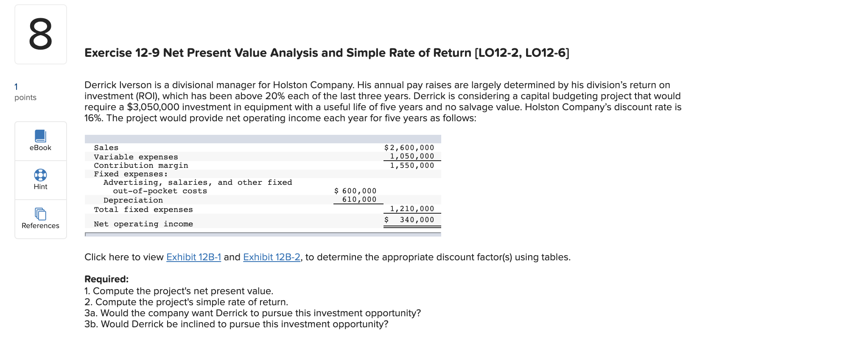The image size is (868, 340).
Task: Click the '1 points' label
Action: [x=25, y=92]
